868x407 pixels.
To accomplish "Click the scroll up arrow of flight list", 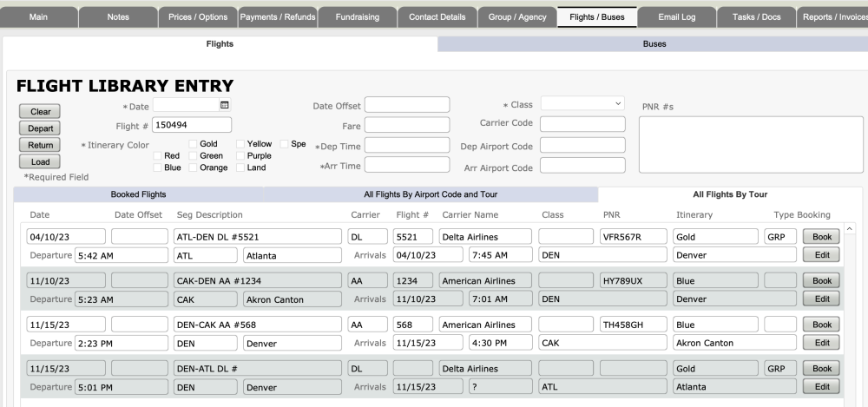I will [x=850, y=229].
